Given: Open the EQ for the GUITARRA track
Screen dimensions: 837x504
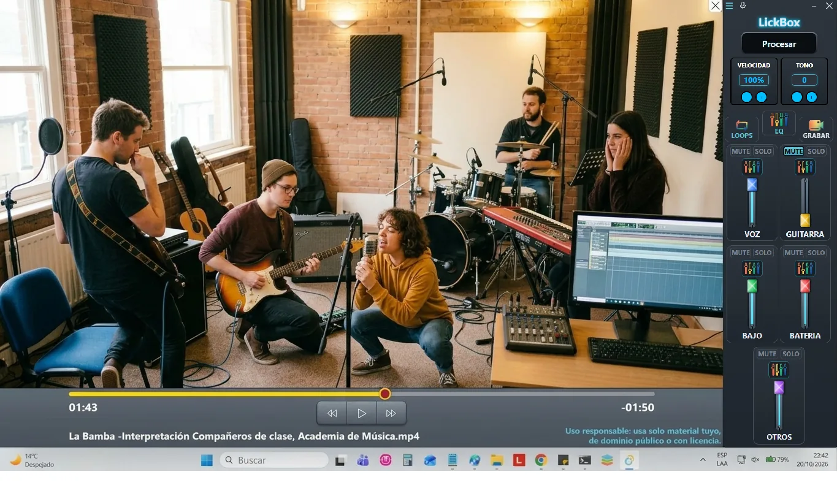Looking at the screenshot, I should tap(805, 167).
